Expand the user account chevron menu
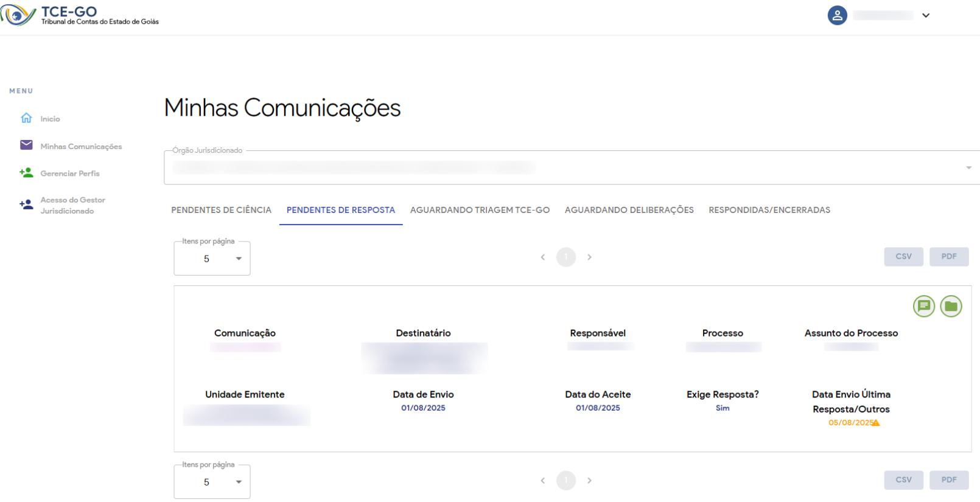Screen dimensions: 980x502 click(926, 16)
